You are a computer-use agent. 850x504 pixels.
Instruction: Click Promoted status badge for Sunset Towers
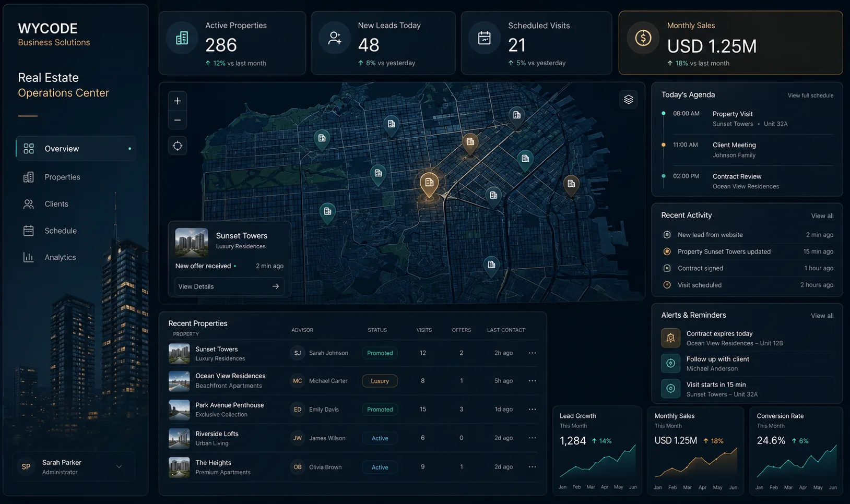380,353
